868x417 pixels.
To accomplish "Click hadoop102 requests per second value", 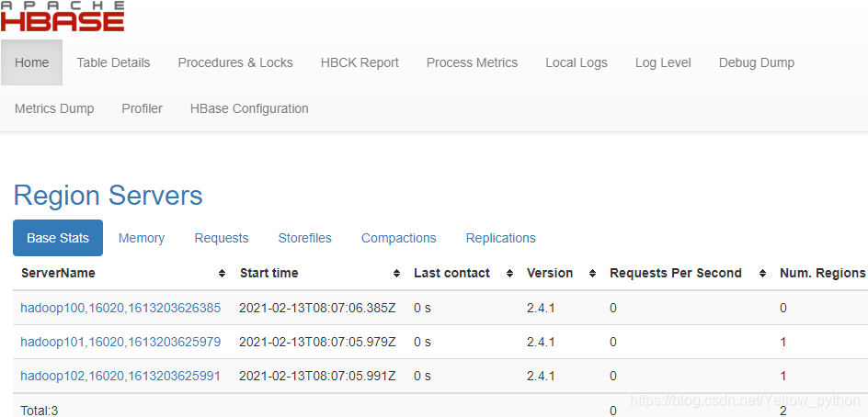I will pos(613,376).
